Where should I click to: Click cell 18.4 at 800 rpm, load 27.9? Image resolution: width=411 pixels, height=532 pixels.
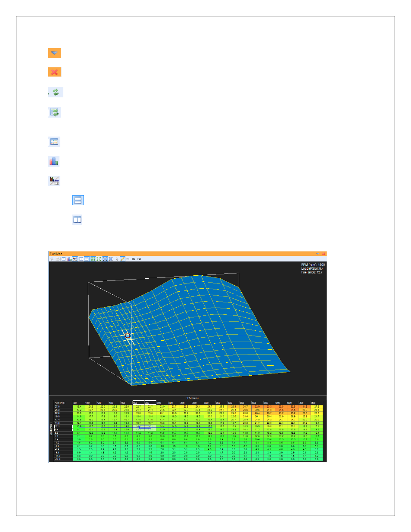(x=79, y=406)
